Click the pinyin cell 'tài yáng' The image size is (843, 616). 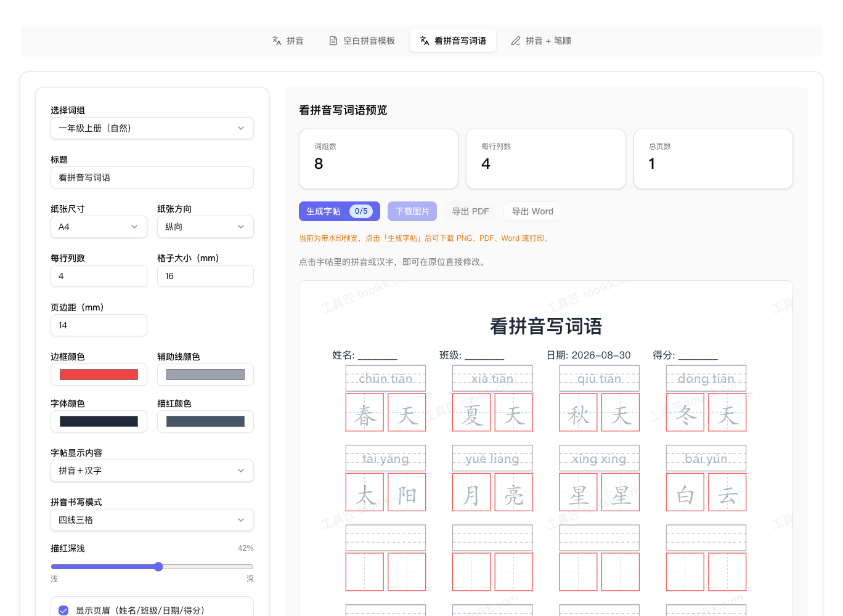pos(386,458)
